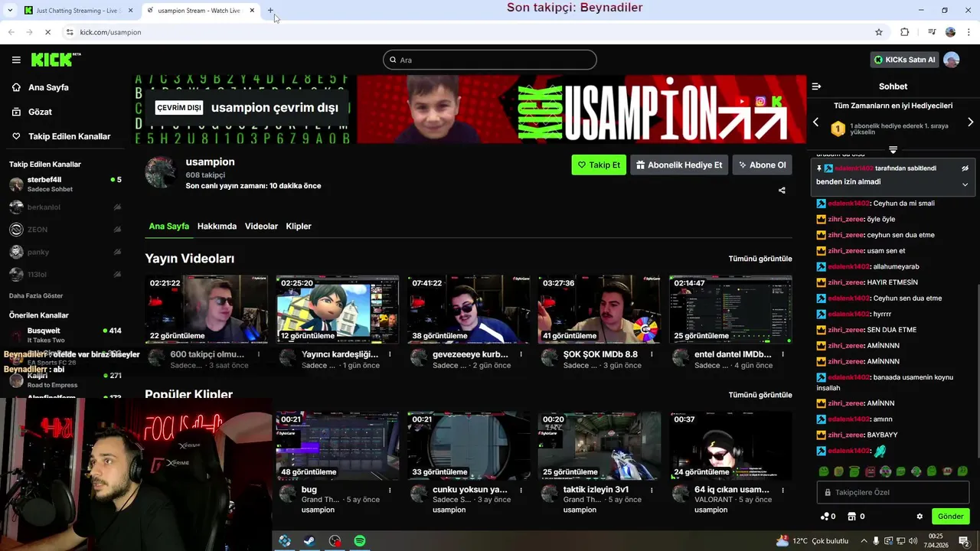Open Chrome's three-dot menu
This screenshot has height=551, width=980.
[969, 32]
